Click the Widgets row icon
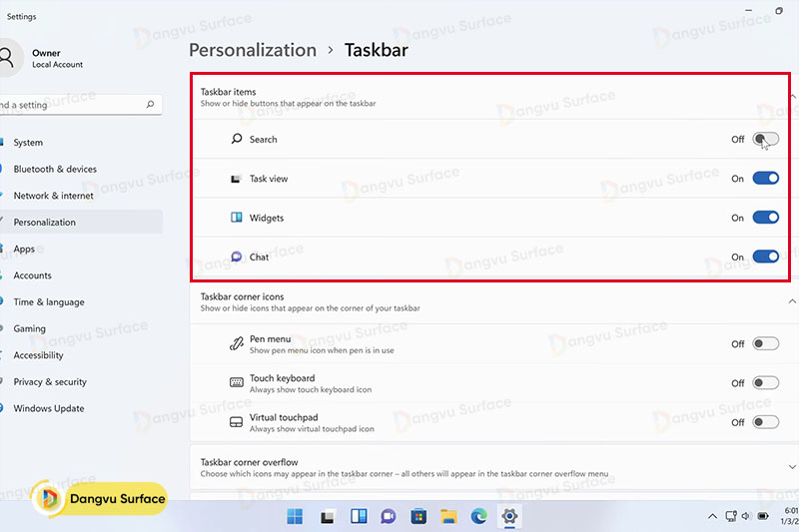Image resolution: width=799 pixels, height=532 pixels. [237, 218]
